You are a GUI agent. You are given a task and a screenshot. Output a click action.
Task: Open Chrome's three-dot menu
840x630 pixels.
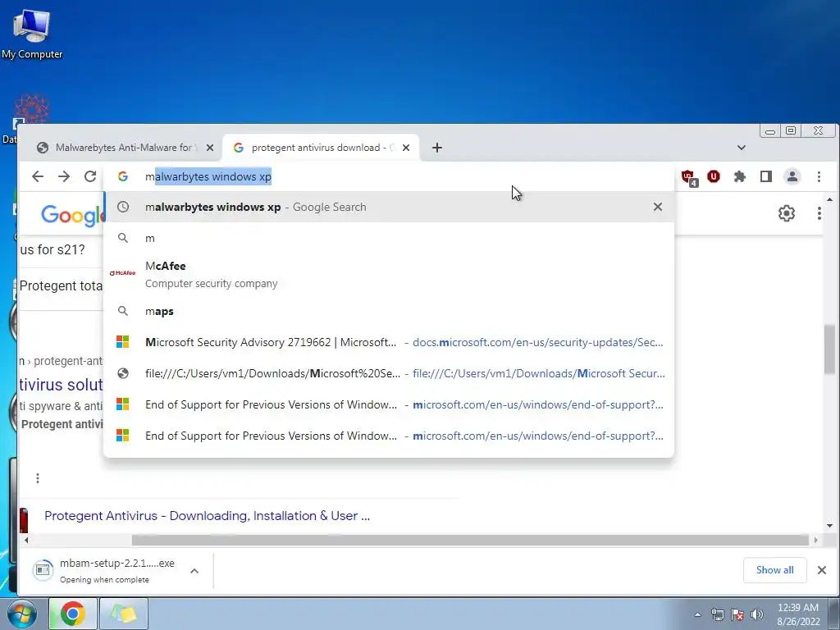[x=819, y=176]
